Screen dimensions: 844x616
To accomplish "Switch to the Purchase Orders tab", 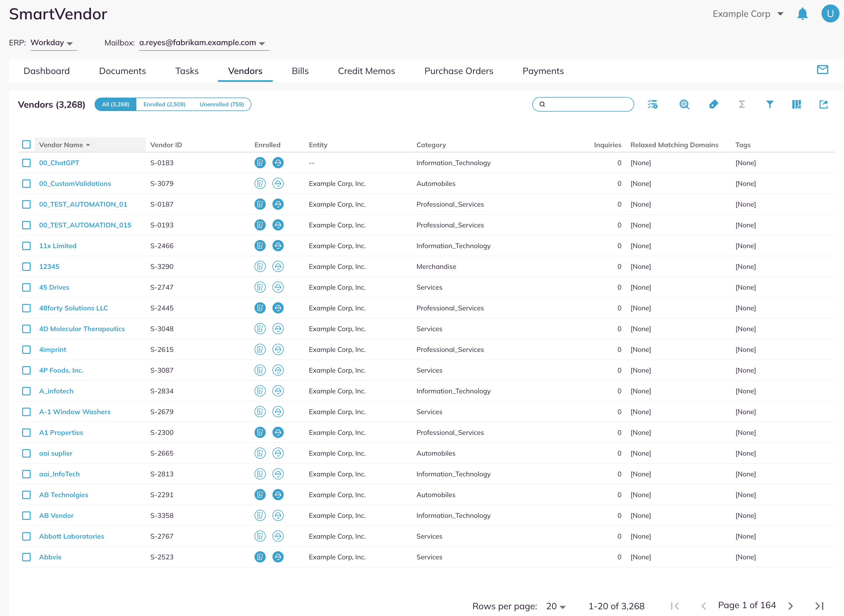I will [458, 71].
